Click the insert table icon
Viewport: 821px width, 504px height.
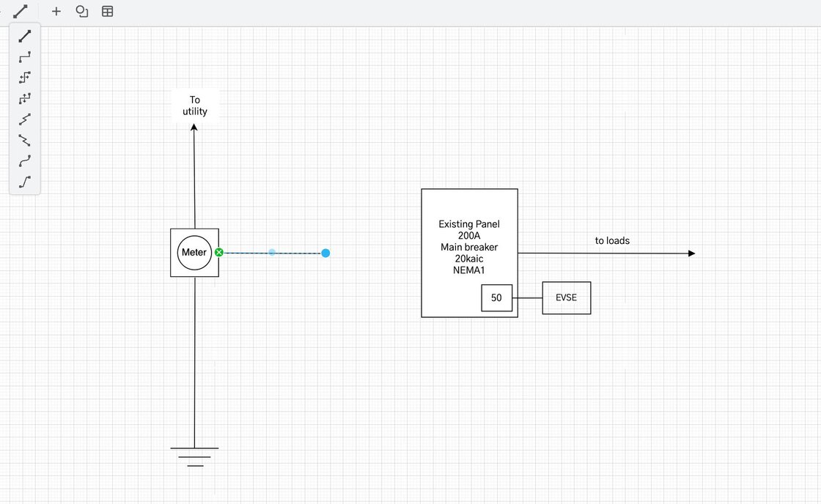(108, 11)
